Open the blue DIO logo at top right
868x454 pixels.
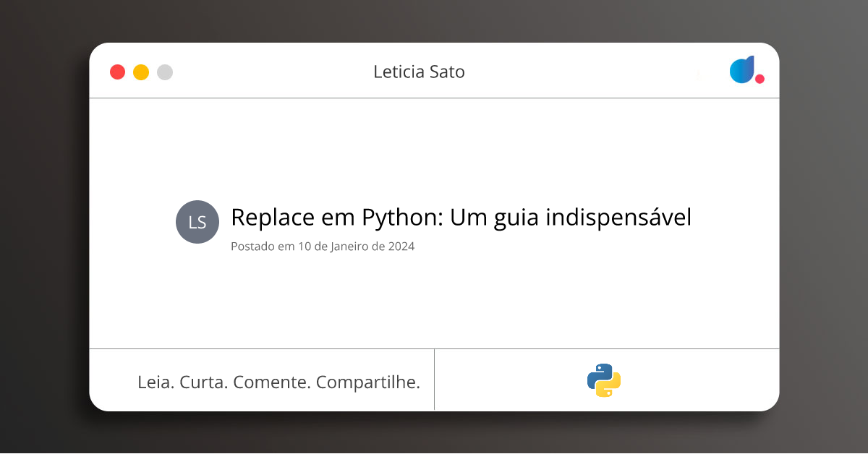pyautogui.click(x=741, y=69)
